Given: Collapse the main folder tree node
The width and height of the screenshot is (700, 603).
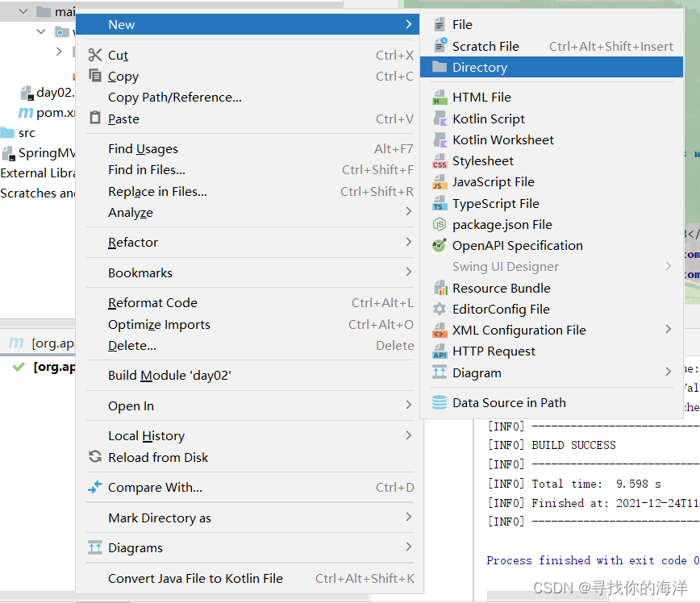Looking at the screenshot, I should coord(23,12).
